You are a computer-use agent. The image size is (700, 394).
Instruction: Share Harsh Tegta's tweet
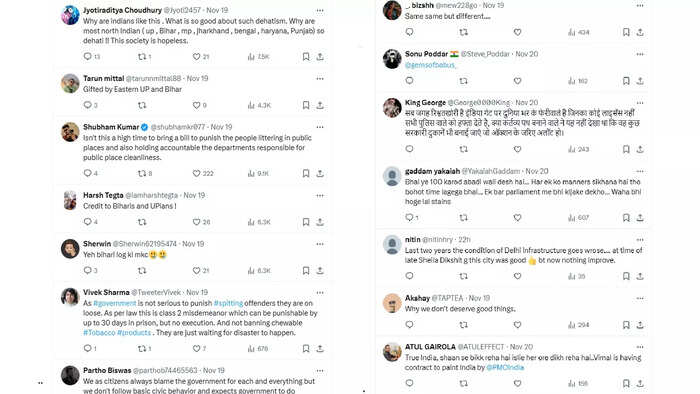(x=320, y=222)
